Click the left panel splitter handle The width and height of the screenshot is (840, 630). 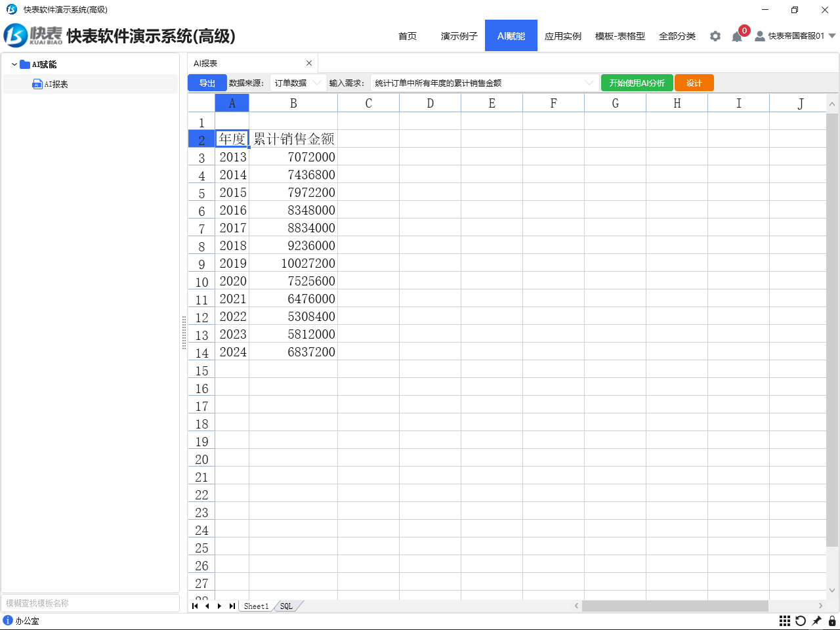click(184, 332)
